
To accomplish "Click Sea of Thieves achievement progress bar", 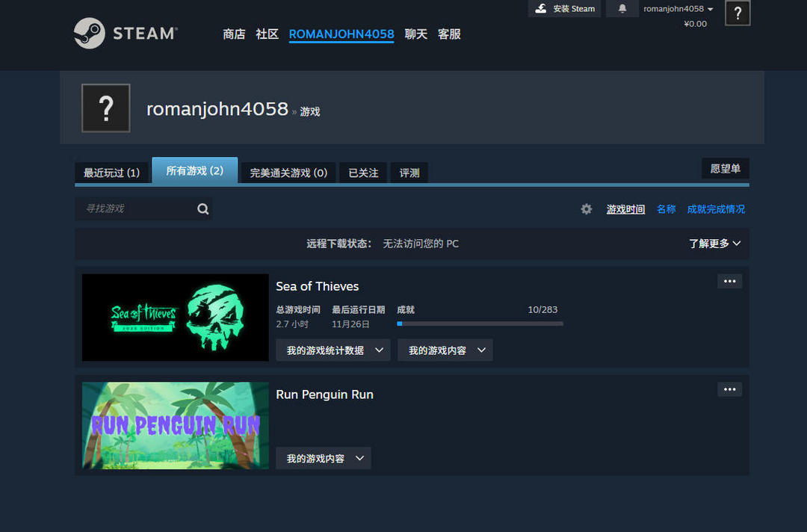I will click(x=480, y=324).
